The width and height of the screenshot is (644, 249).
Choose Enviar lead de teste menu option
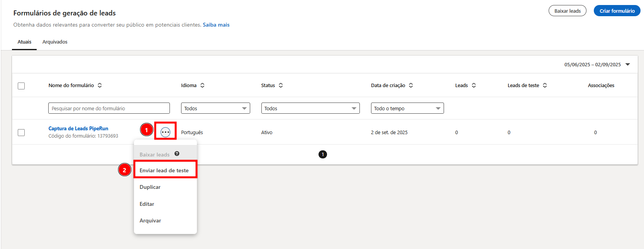coord(164,170)
